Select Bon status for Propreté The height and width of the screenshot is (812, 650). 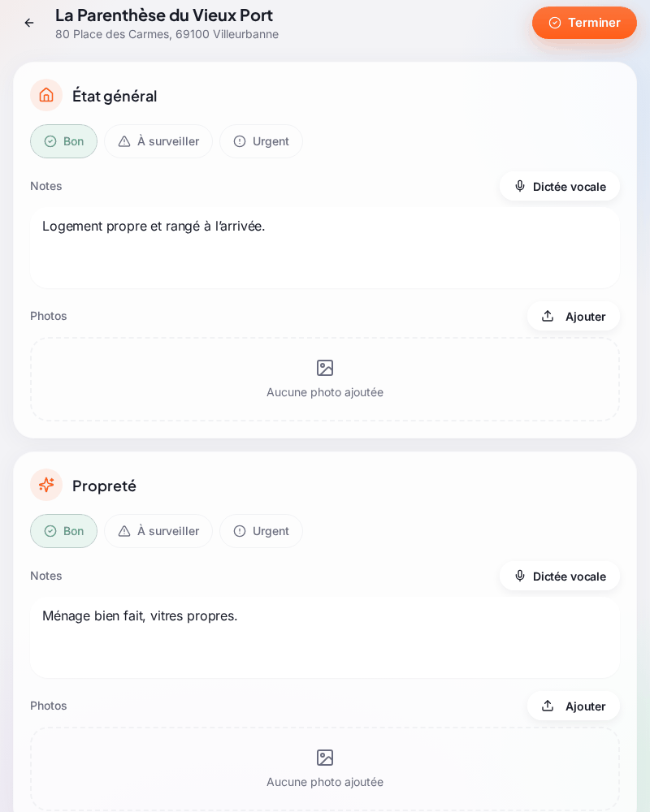(x=63, y=531)
